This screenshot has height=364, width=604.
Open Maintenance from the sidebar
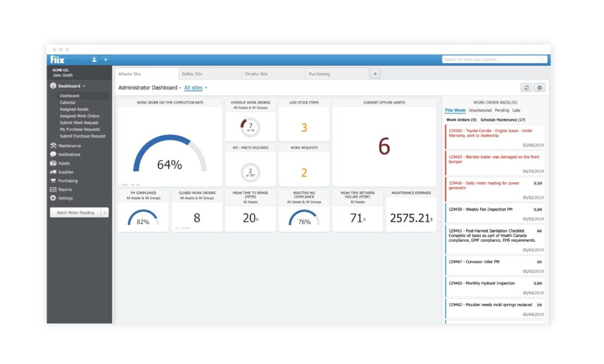pos(69,146)
